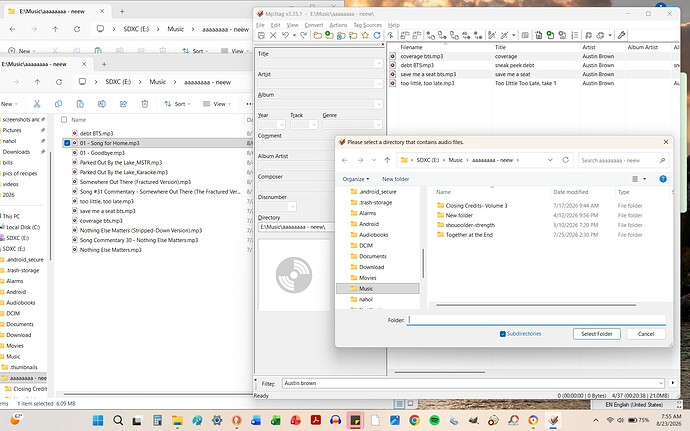Click the blue Help icon in folder dialog
The height and width of the screenshot is (431, 690).
click(x=663, y=179)
